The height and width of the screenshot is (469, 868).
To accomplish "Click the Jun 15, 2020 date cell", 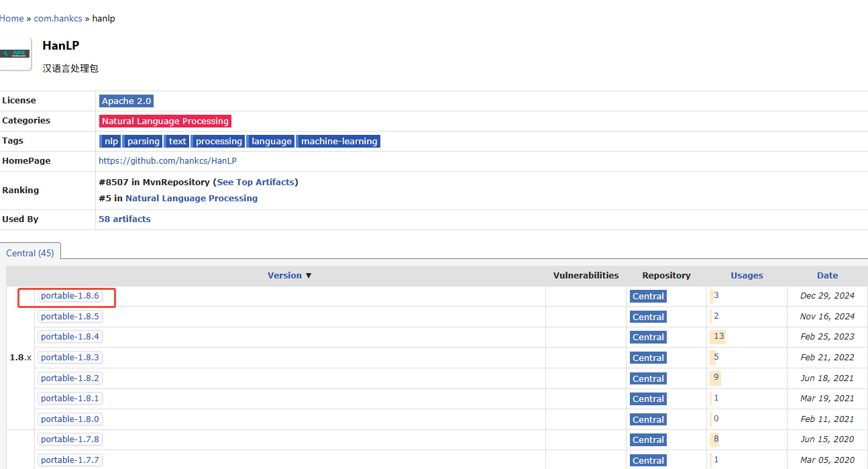I will (x=827, y=439).
